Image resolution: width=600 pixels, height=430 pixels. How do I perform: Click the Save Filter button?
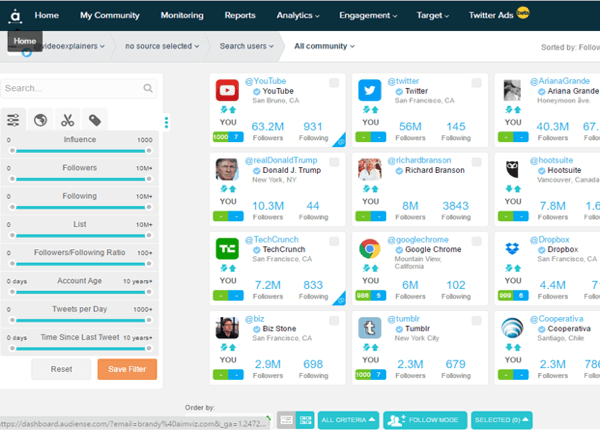pyautogui.click(x=127, y=369)
